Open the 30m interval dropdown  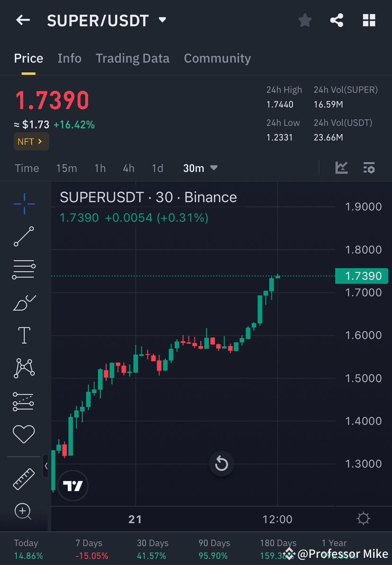click(x=200, y=168)
